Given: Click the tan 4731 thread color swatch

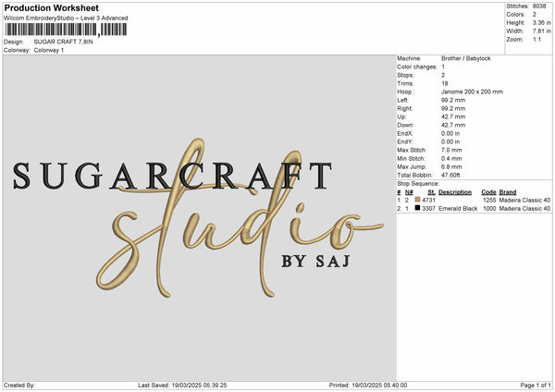Looking at the screenshot, I should 419,201.
